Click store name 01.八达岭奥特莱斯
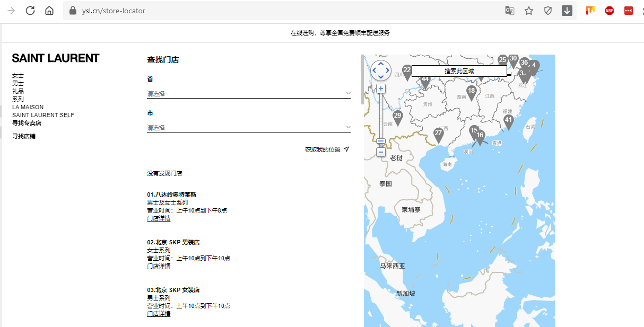 [x=172, y=195]
